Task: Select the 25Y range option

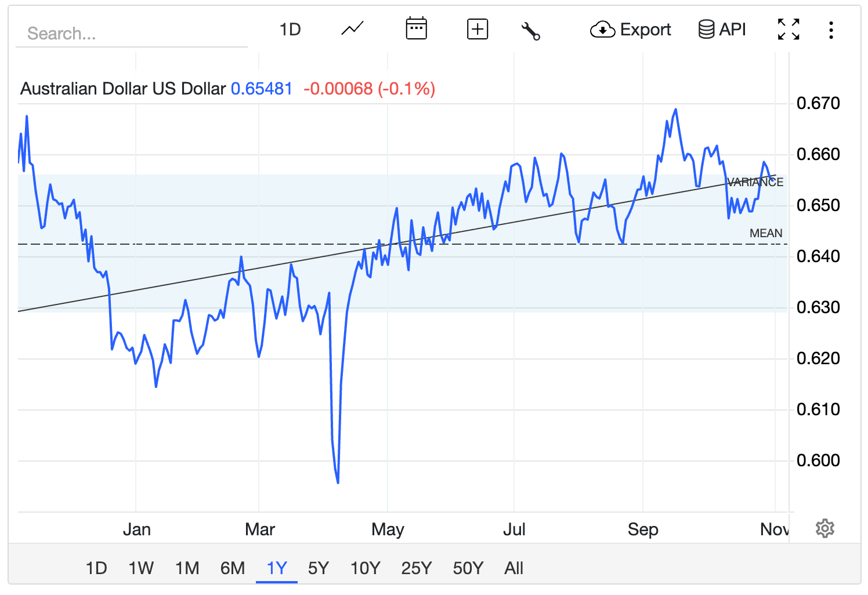Action: (x=416, y=568)
